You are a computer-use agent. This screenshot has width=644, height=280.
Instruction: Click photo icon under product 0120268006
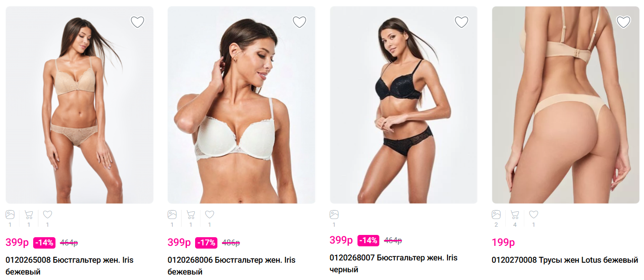[x=172, y=214]
